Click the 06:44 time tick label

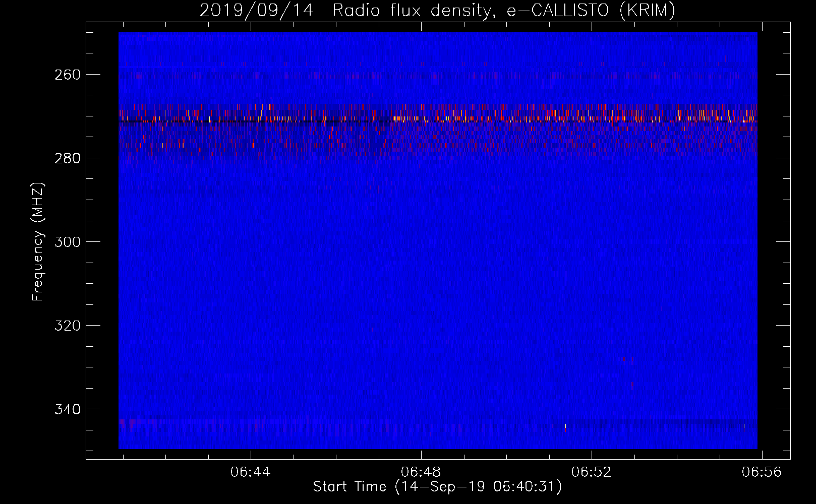[251, 472]
